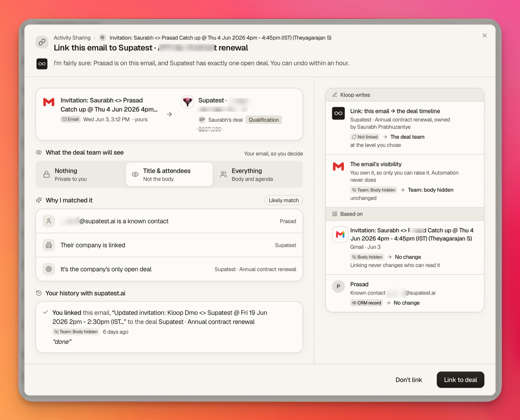This screenshot has height=420, width=520.
Task: Click the Gmail icon beside The email's visibility
Action: tap(338, 166)
